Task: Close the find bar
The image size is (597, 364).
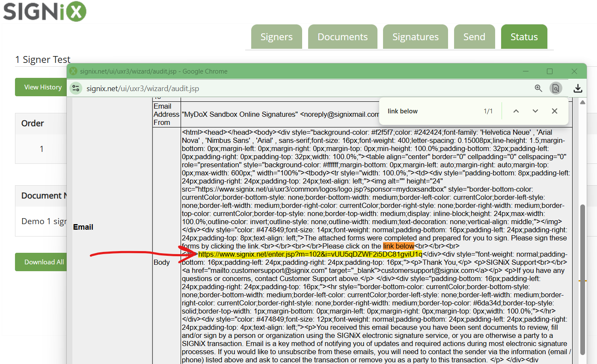Action: coord(555,111)
